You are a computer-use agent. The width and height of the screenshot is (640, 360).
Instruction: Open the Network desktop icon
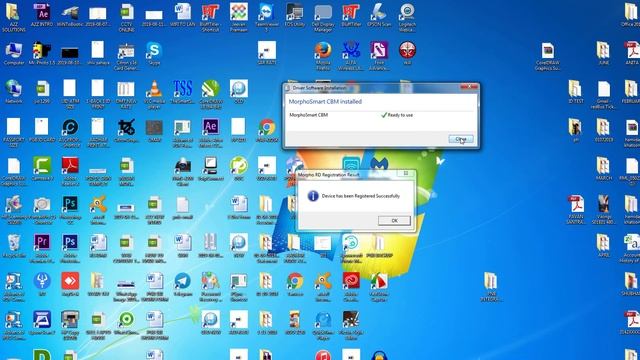pyautogui.click(x=13, y=92)
